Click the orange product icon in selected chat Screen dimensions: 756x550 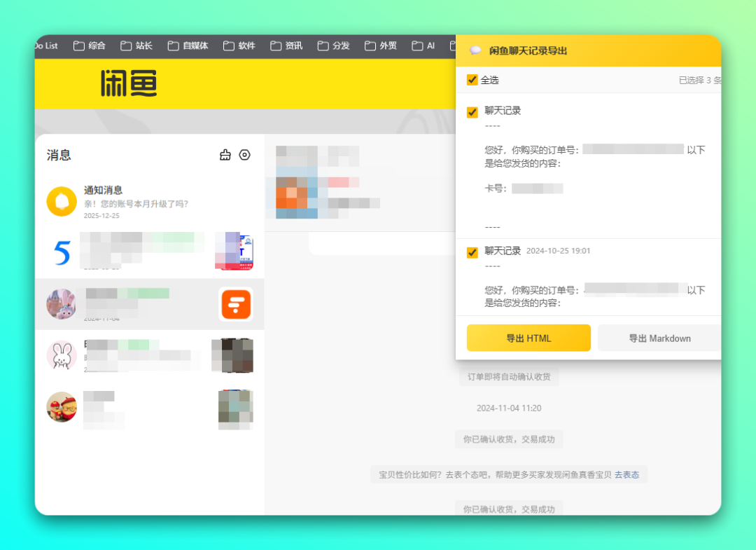(235, 304)
